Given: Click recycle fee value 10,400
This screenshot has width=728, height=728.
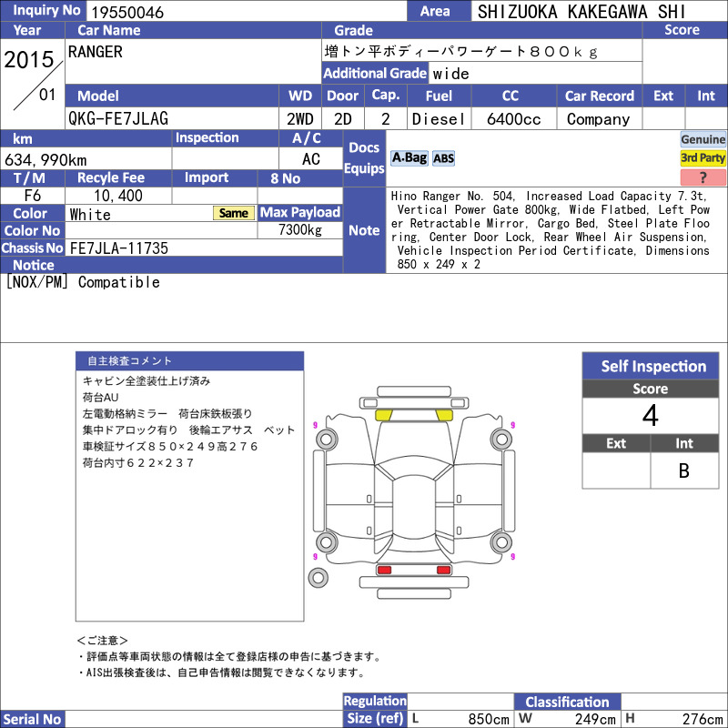Looking at the screenshot, I should [x=118, y=196].
